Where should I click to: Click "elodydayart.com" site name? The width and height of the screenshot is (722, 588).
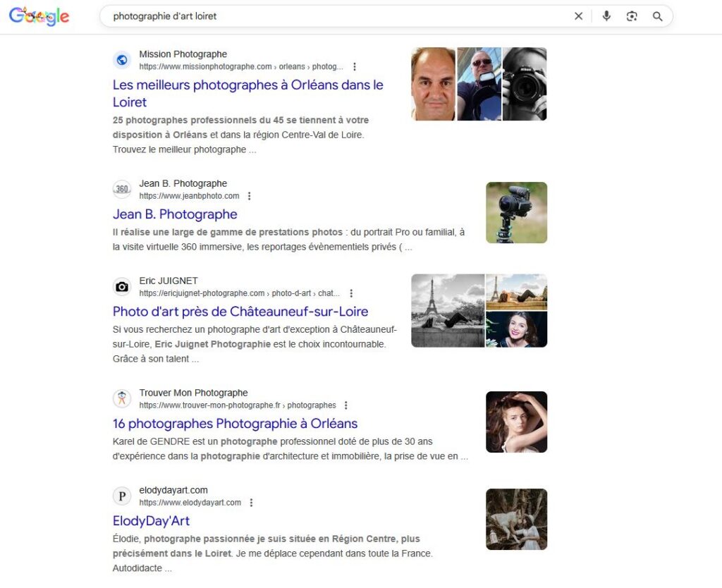click(x=173, y=491)
